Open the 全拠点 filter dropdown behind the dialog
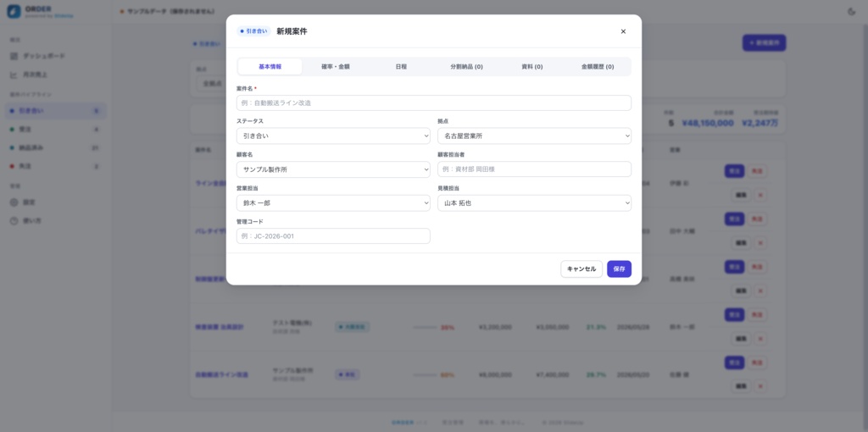 211,84
